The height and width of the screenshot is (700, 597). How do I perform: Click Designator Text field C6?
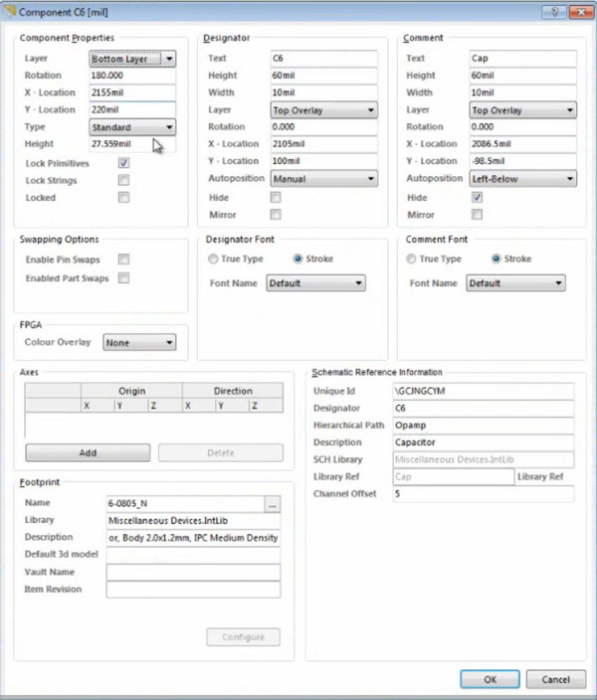click(x=324, y=58)
